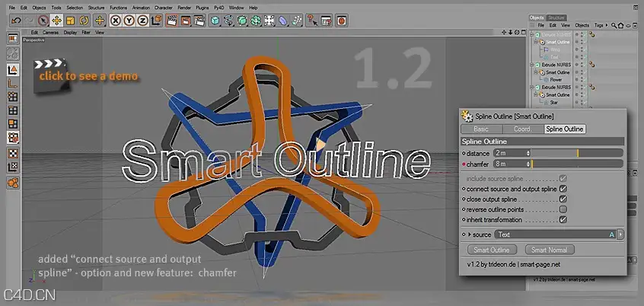
Task: Toggle the X axis lock
Action: point(116,20)
